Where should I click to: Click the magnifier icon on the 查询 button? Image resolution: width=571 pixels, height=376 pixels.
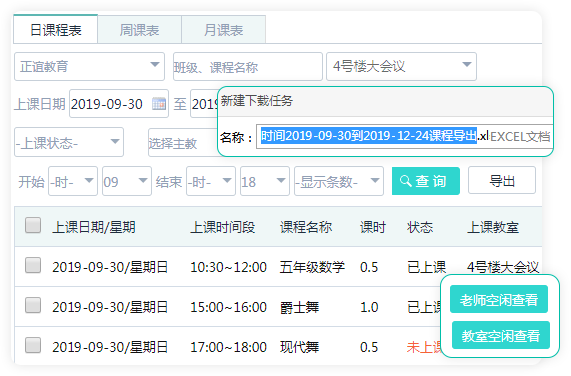(x=405, y=181)
